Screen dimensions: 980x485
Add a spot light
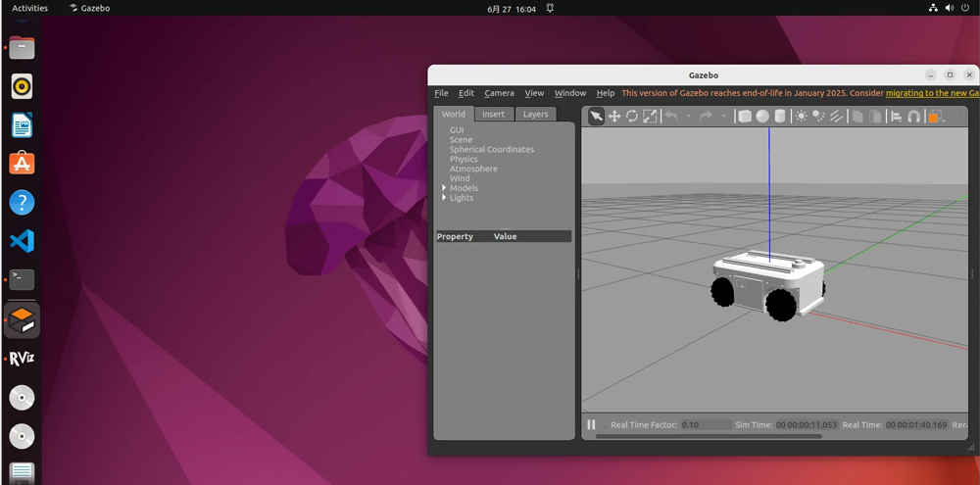point(818,117)
